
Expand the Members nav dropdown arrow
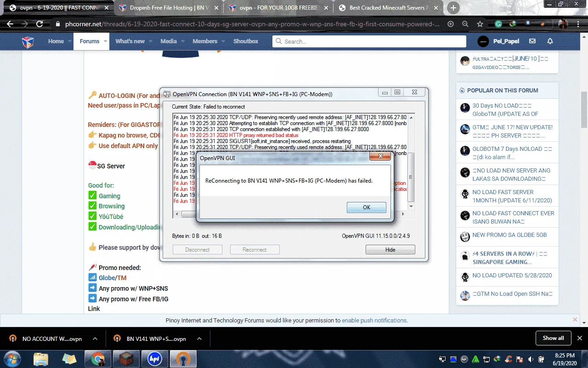pos(223,41)
